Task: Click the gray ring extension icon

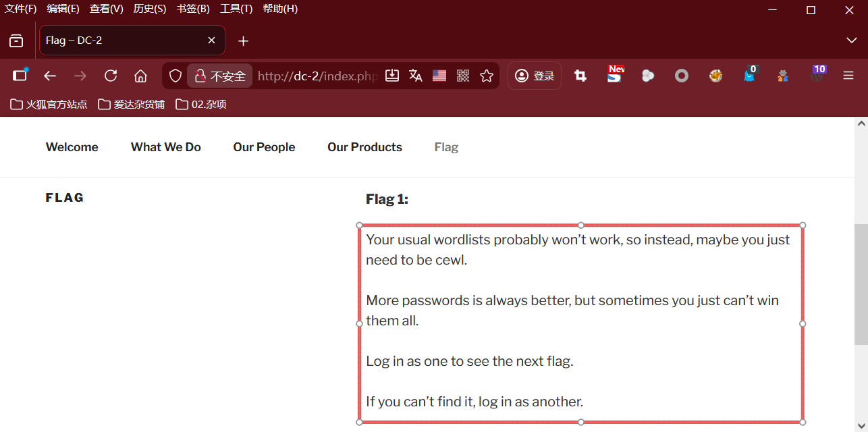Action: (x=682, y=76)
